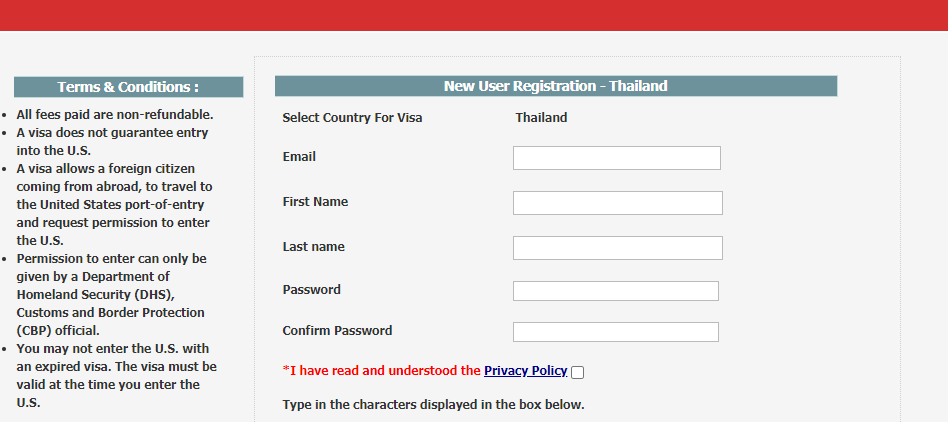The height and width of the screenshot is (422, 948).
Task: Click the Terms & Conditions header
Action: coord(128,87)
